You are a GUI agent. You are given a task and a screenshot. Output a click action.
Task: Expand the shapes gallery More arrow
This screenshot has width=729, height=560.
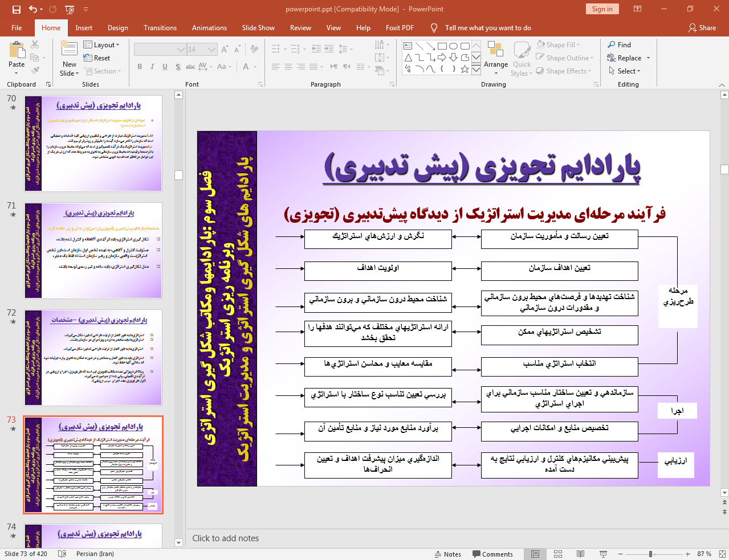pyautogui.click(x=476, y=70)
